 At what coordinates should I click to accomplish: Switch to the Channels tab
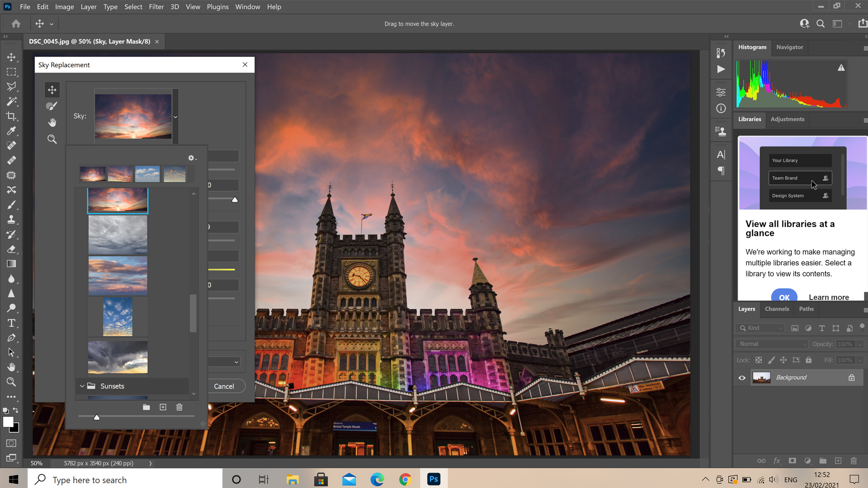(777, 309)
